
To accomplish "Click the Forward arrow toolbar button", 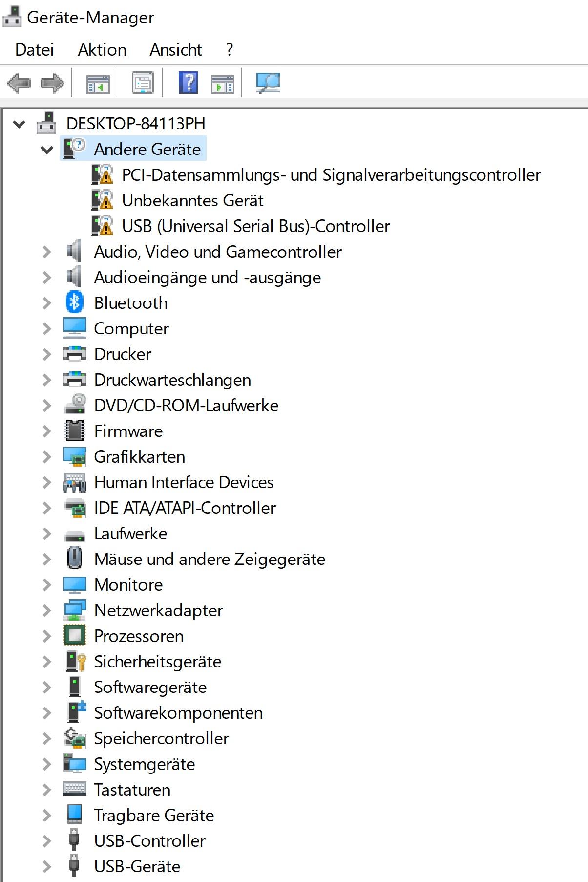I will coord(53,83).
